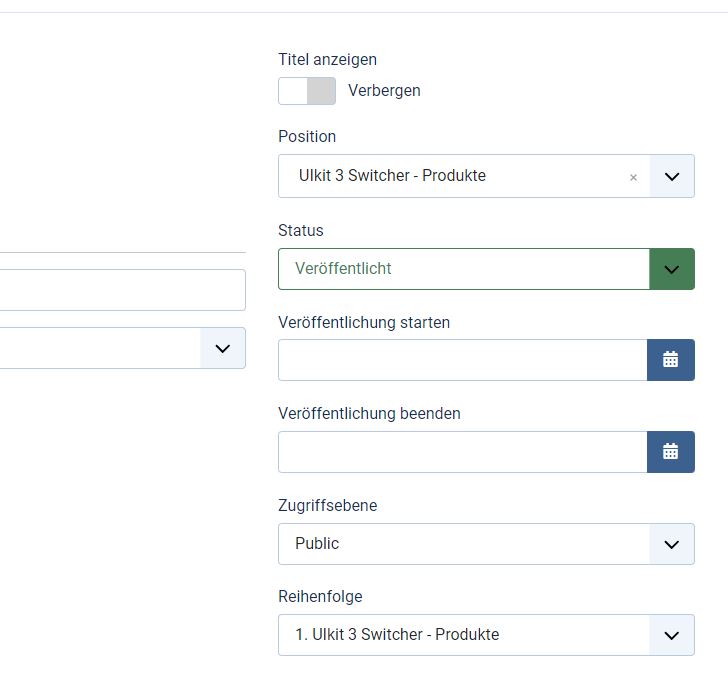The width and height of the screenshot is (728, 675).
Task: Click the Titel anzeigen label
Action: (327, 59)
